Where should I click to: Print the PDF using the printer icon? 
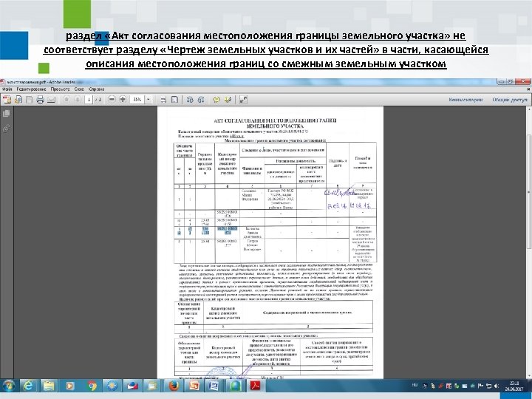pyautogui.click(x=40, y=100)
